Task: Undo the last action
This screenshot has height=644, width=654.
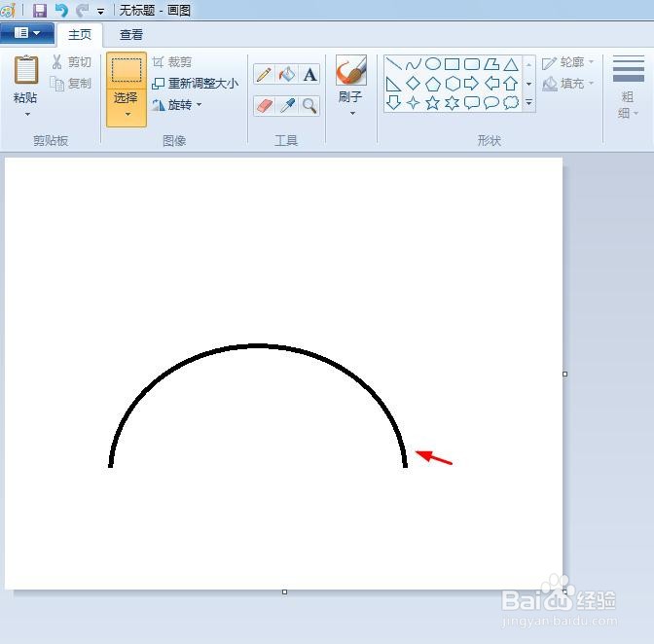Action: point(61,11)
